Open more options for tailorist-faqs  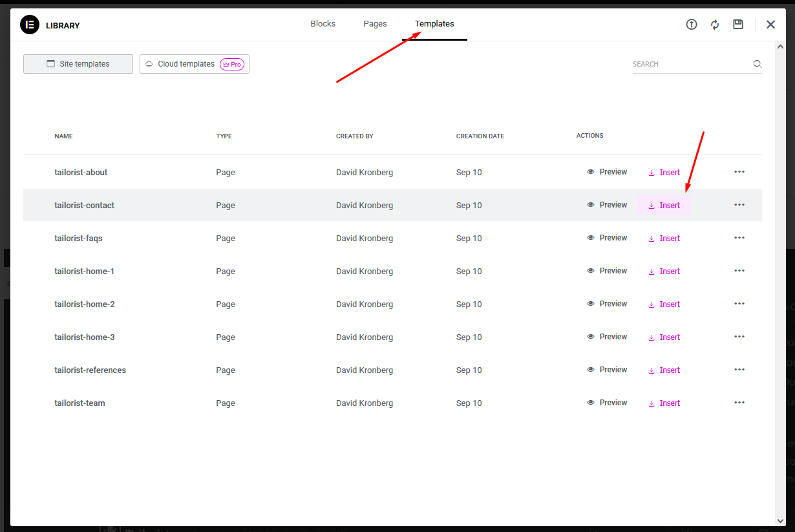coord(739,238)
